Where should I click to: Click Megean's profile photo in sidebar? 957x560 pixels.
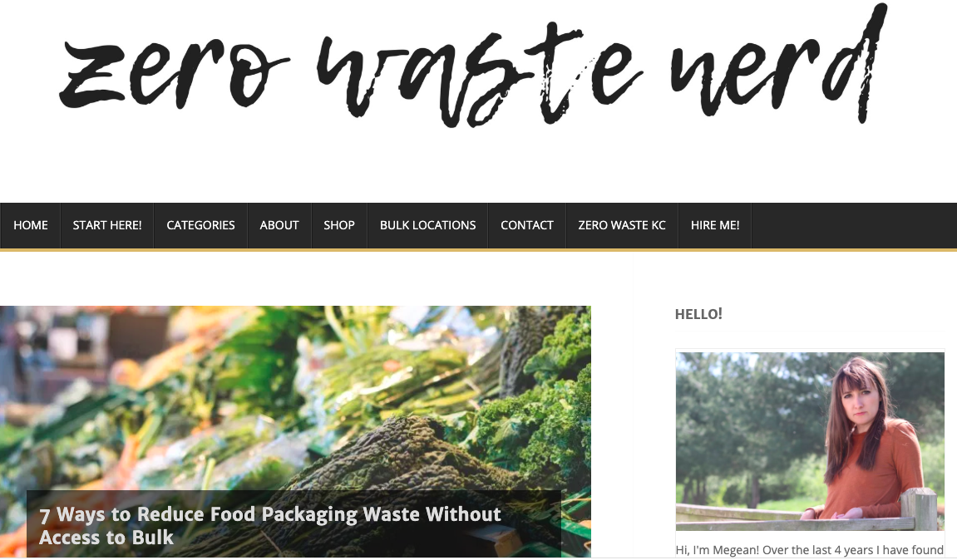click(809, 441)
